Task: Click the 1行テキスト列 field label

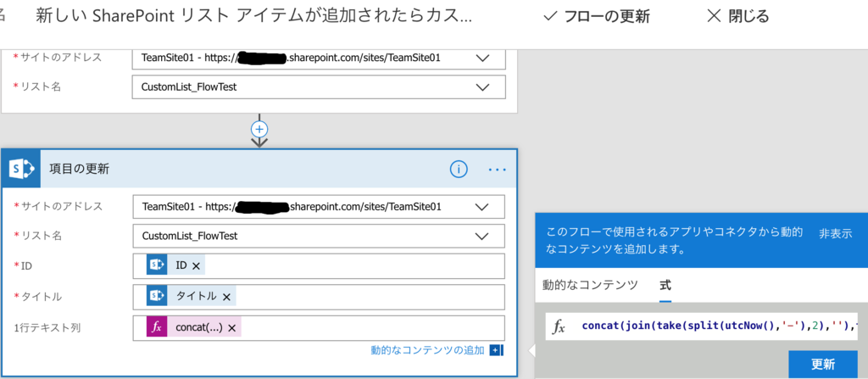Action: coord(48,328)
